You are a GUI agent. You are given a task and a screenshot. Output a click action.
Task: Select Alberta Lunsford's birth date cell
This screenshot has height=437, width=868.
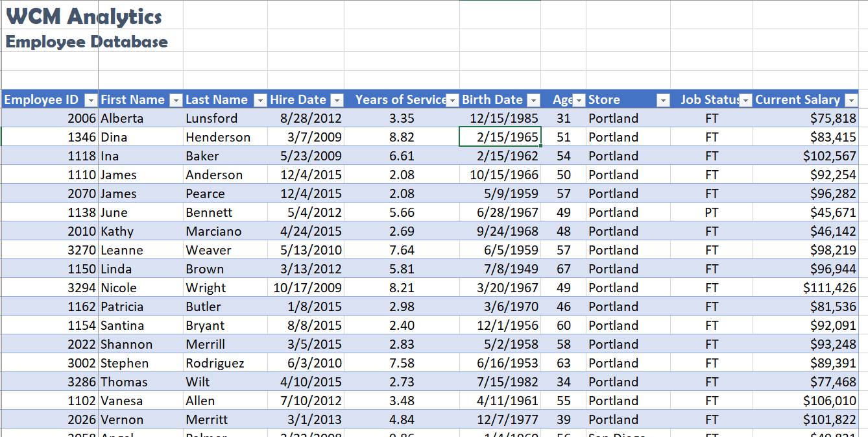[500, 118]
